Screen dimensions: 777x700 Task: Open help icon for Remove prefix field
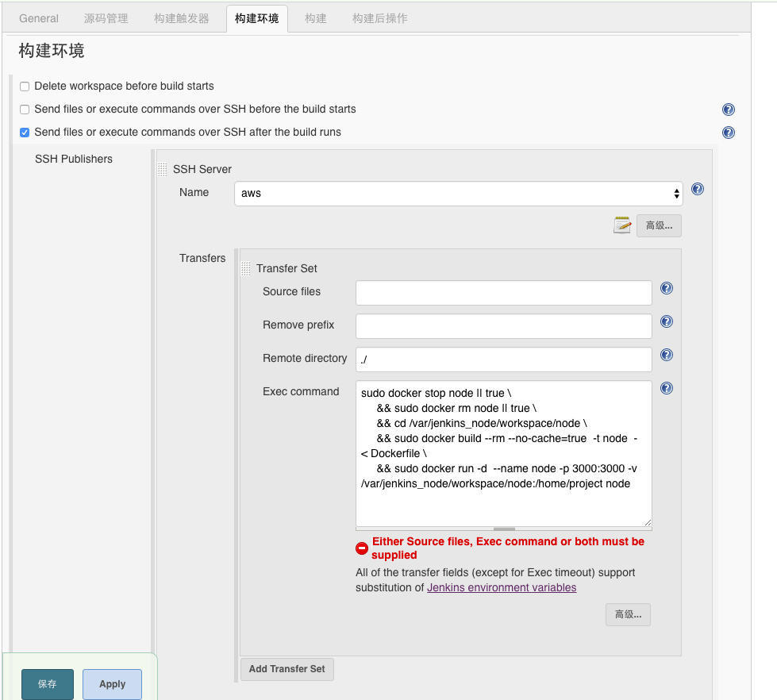667,321
